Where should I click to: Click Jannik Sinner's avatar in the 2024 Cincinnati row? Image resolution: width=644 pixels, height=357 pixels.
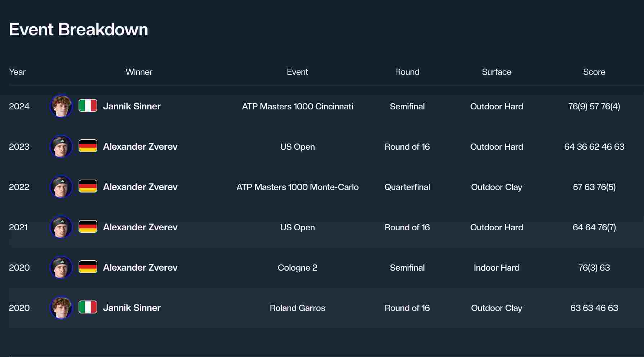61,106
